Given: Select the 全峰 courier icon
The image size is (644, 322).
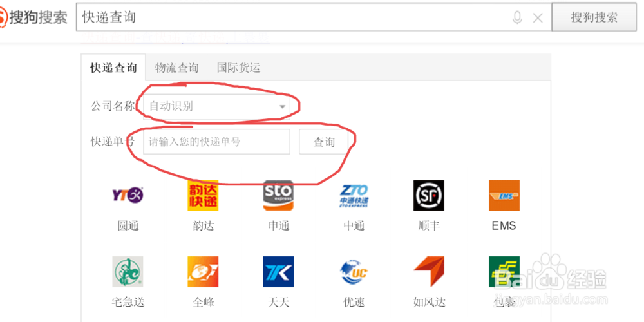Looking at the screenshot, I should tap(203, 272).
